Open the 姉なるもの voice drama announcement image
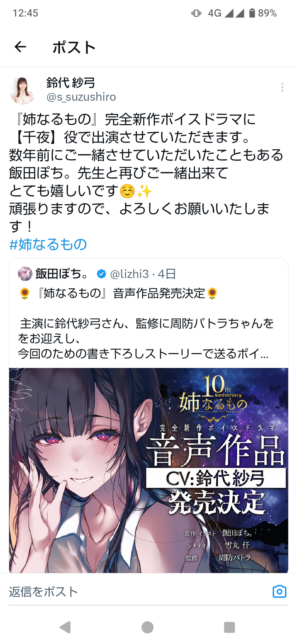The width and height of the screenshot is (297, 644). (x=148, y=470)
